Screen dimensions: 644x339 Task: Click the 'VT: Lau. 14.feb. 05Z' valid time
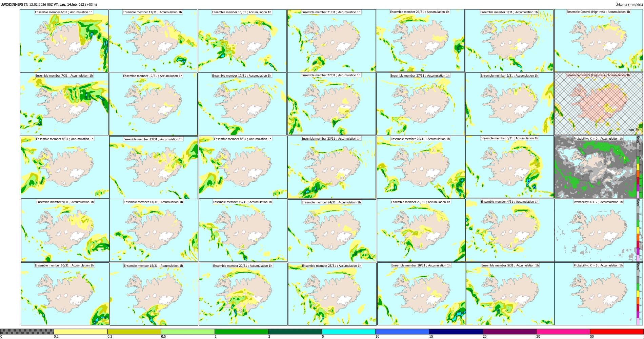[x=69, y=4]
